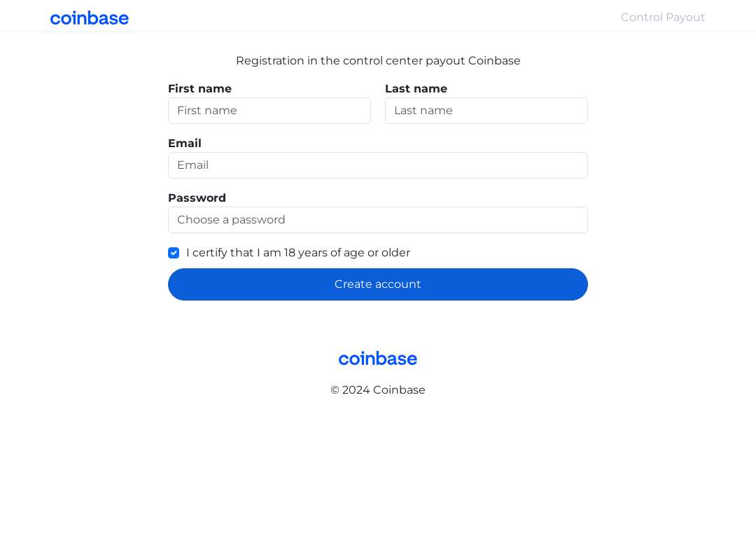Screen dimensions: 756x538
Task: Click the Coinbase logo in the header
Action: (89, 18)
